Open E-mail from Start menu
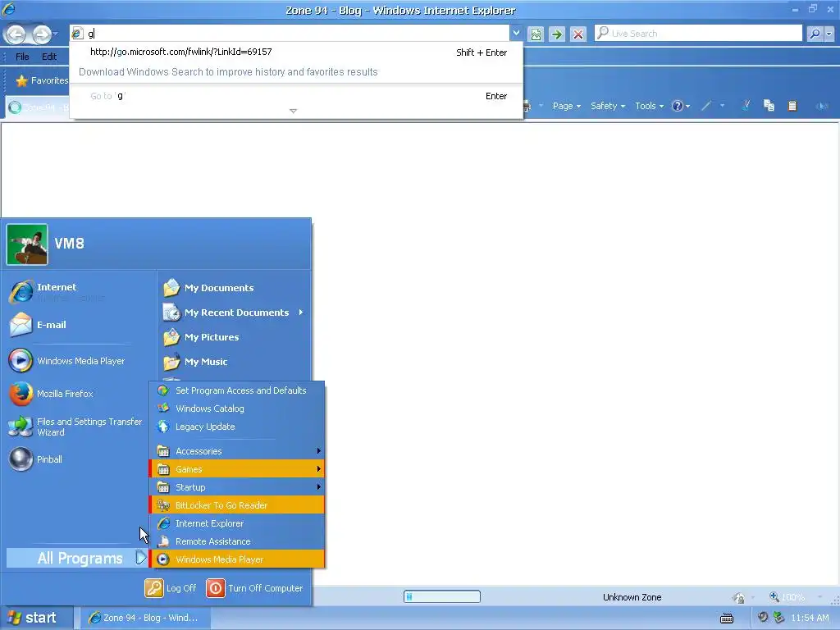This screenshot has width=840, height=630. click(x=78, y=325)
